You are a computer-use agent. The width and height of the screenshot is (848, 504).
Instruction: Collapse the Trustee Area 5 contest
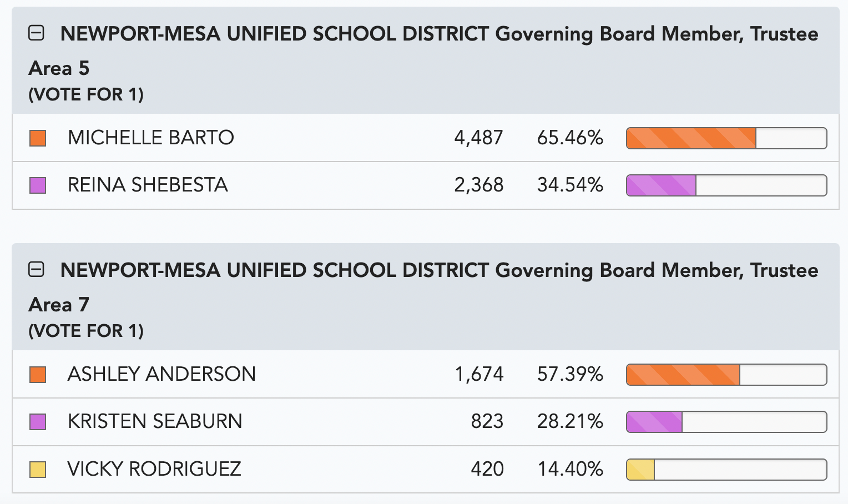coord(36,34)
